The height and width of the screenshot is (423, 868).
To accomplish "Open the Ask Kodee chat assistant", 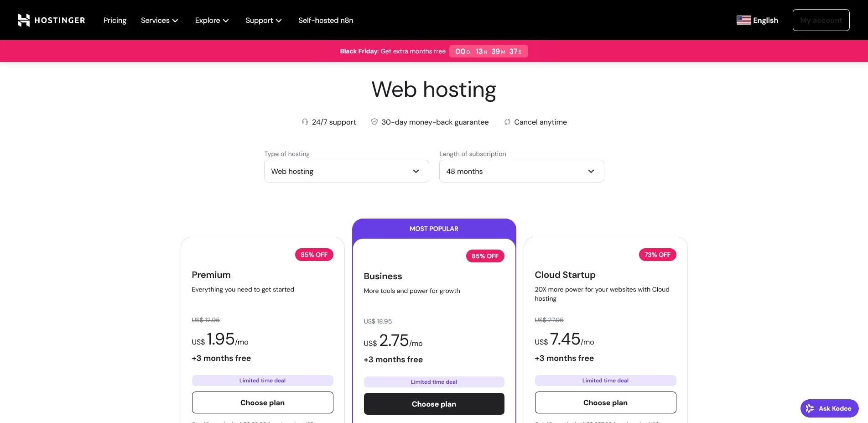I will (829, 408).
